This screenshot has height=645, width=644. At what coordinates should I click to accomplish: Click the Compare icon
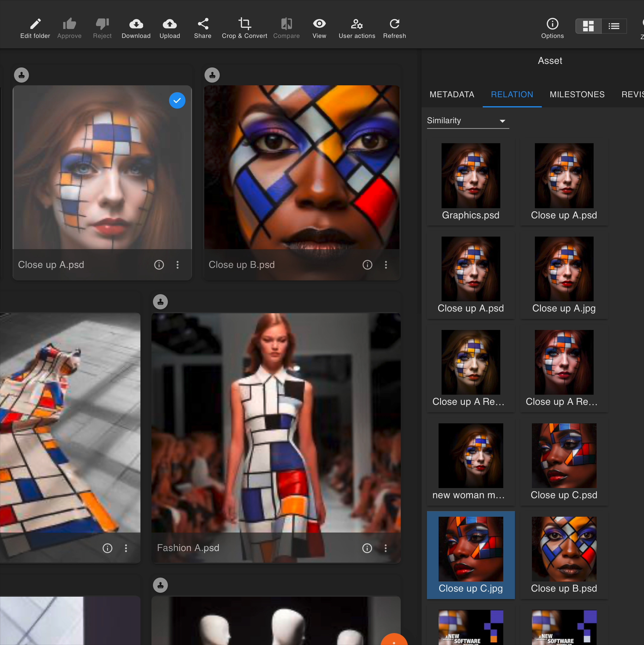pos(286,24)
